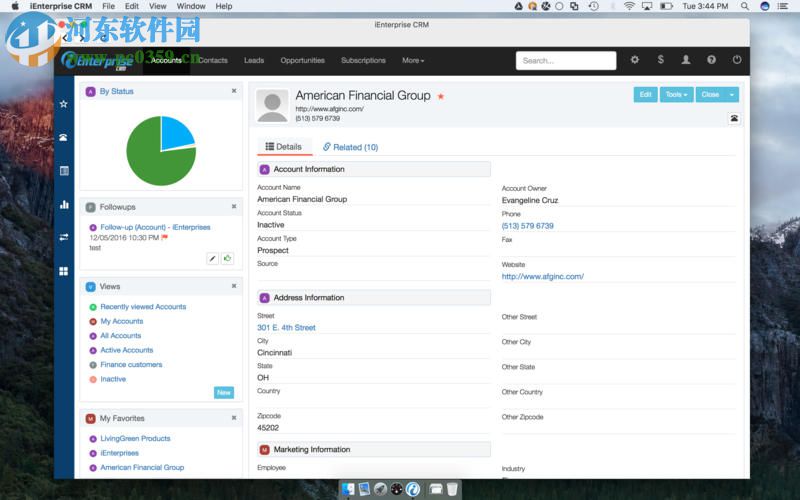The width and height of the screenshot is (800, 500).
Task: Click the website link in Details section
Action: (x=542, y=276)
